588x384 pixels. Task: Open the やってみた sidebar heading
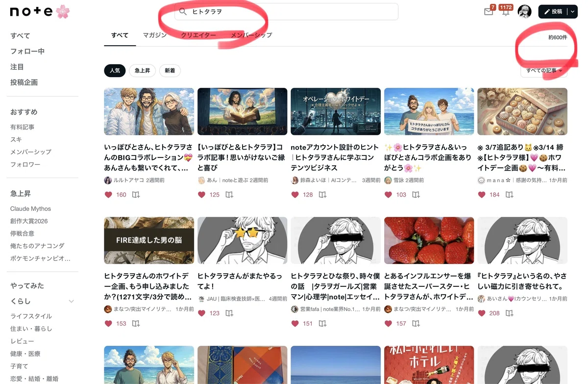pos(27,285)
